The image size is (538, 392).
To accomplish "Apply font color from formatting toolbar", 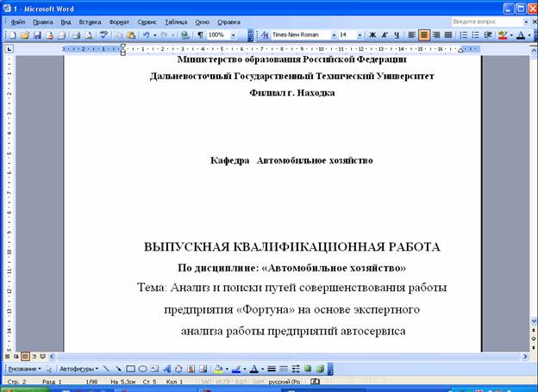I will 521,35.
